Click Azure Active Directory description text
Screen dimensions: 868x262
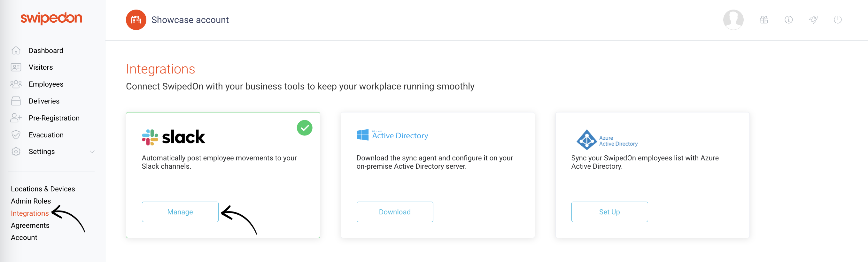pyautogui.click(x=645, y=162)
